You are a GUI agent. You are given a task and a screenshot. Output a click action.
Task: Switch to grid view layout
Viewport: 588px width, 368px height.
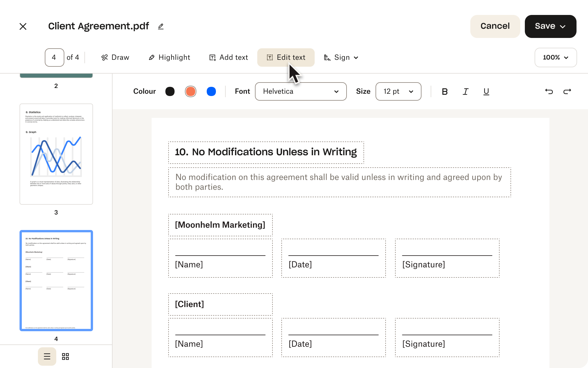click(66, 356)
